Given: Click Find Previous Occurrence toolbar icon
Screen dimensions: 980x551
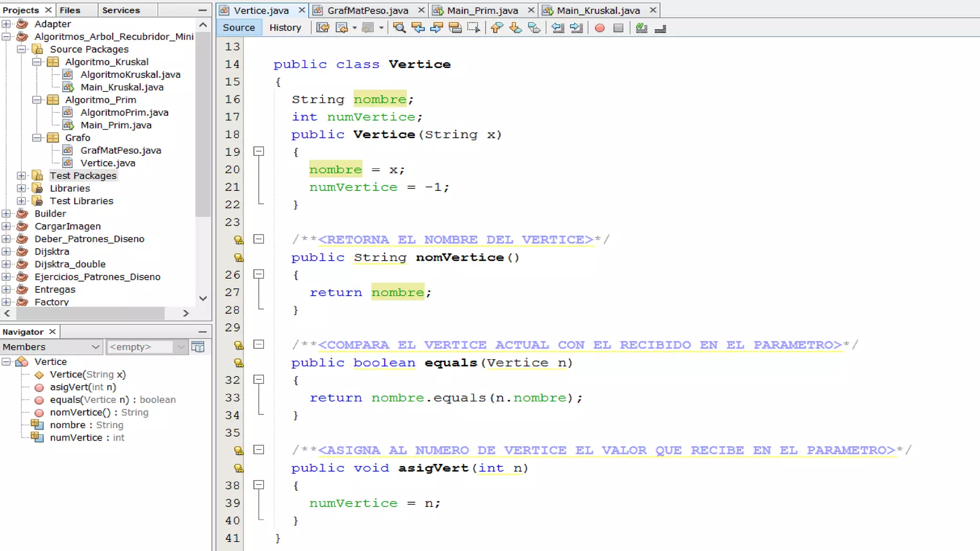Looking at the screenshot, I should pos(418,28).
